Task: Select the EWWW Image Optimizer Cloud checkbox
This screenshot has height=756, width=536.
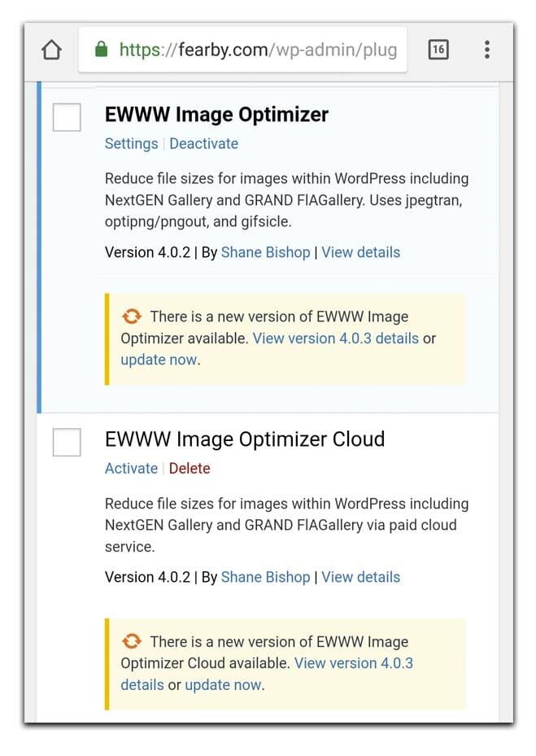Action: tap(67, 443)
